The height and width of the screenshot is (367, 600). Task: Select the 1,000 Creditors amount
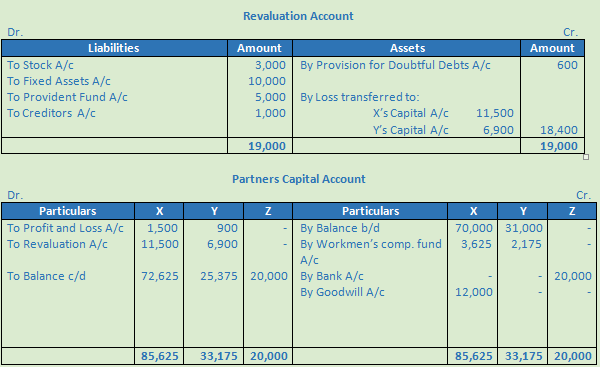pos(270,113)
